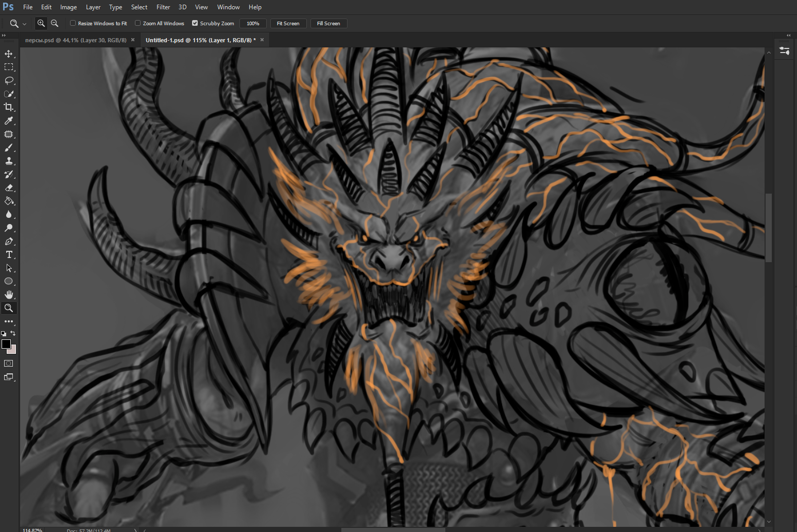Open the Help menu
Screen dimensions: 797x532
(x=255, y=7)
